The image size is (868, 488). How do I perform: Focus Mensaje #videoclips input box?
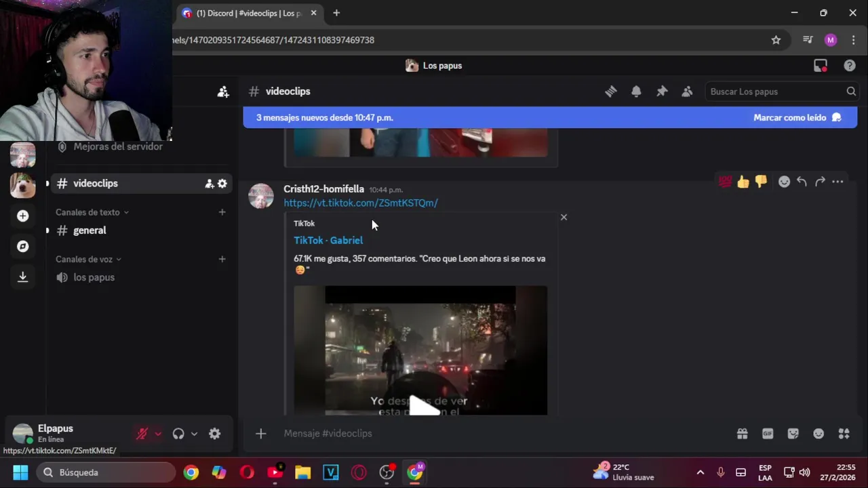pyautogui.click(x=502, y=434)
